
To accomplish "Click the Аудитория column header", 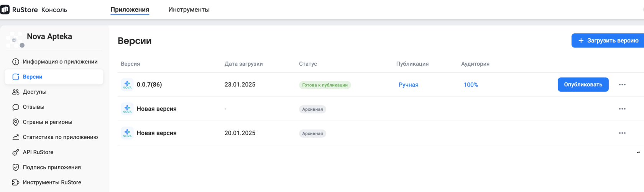I will tap(475, 64).
